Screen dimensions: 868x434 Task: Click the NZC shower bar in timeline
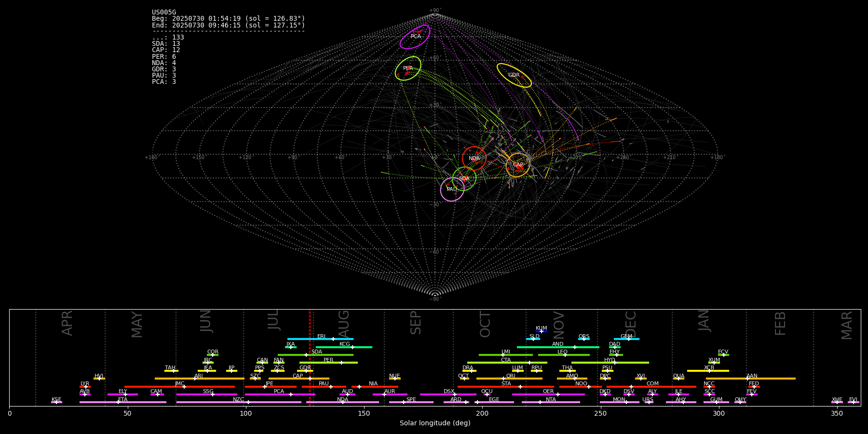pyautogui.click(x=239, y=402)
